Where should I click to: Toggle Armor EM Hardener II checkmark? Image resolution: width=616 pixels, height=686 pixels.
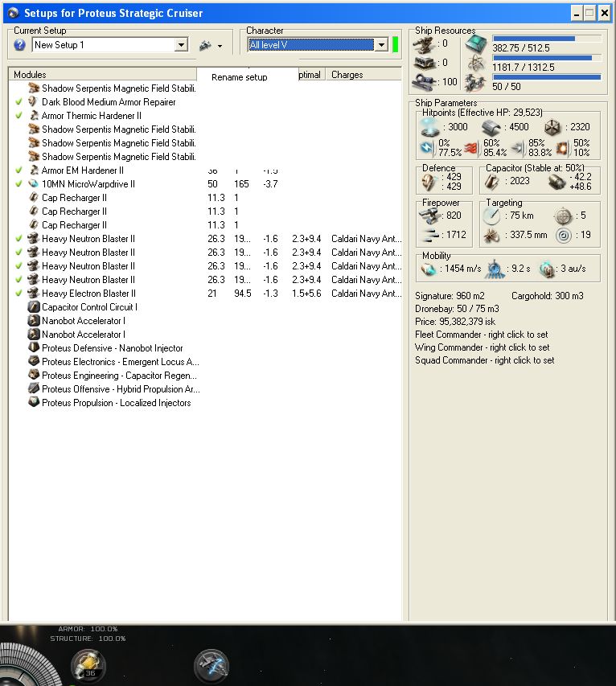tap(18, 170)
